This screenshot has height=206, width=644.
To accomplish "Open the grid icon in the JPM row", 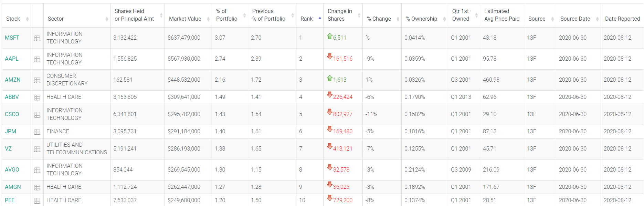I will point(37,132).
